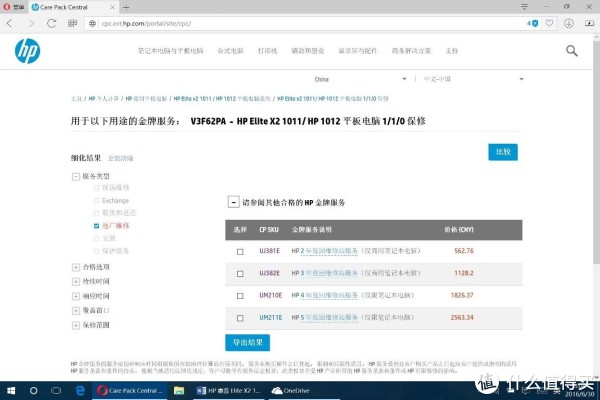Screen dimensions: 600x400
Task: Open the tab menu icon in title bar
Action: pyautogui.click(x=524, y=7)
